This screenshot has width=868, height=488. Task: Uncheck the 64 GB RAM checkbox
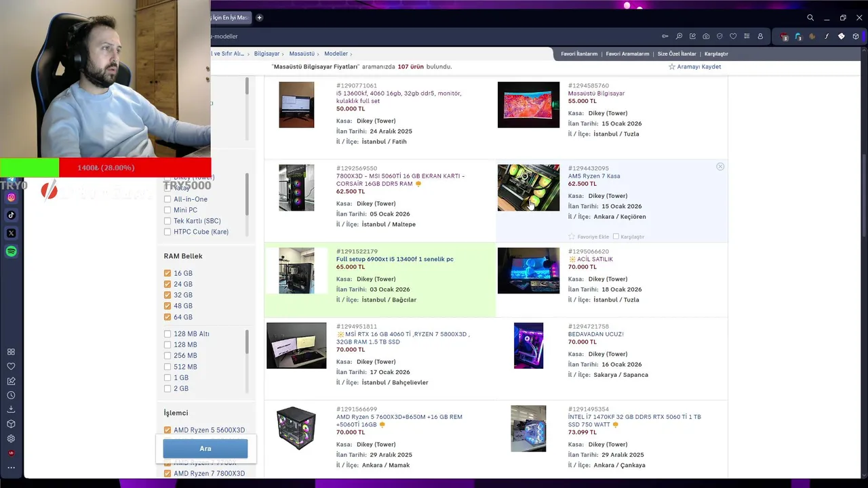[167, 317]
